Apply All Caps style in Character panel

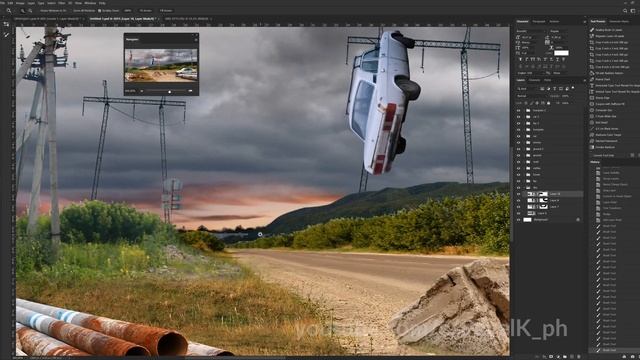point(533,60)
